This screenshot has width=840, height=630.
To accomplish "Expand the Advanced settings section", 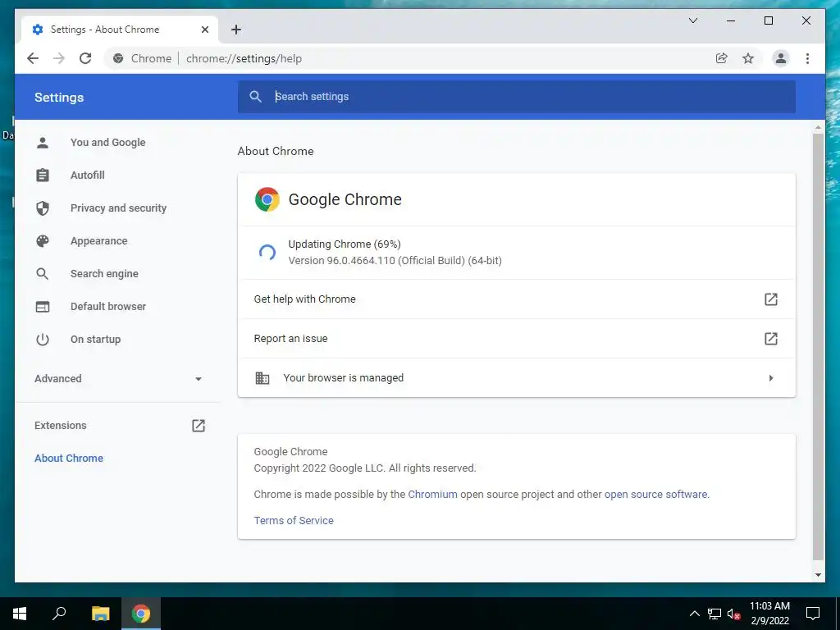I will coord(118,379).
